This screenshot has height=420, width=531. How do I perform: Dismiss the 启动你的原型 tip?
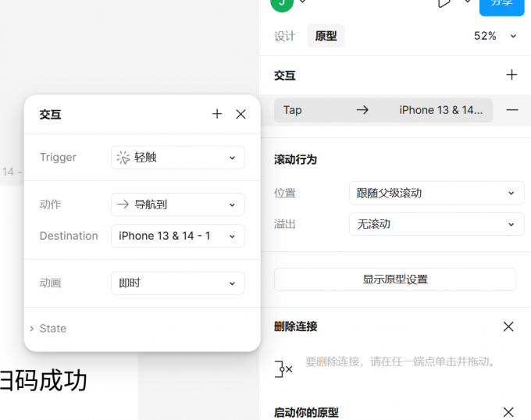click(508, 412)
